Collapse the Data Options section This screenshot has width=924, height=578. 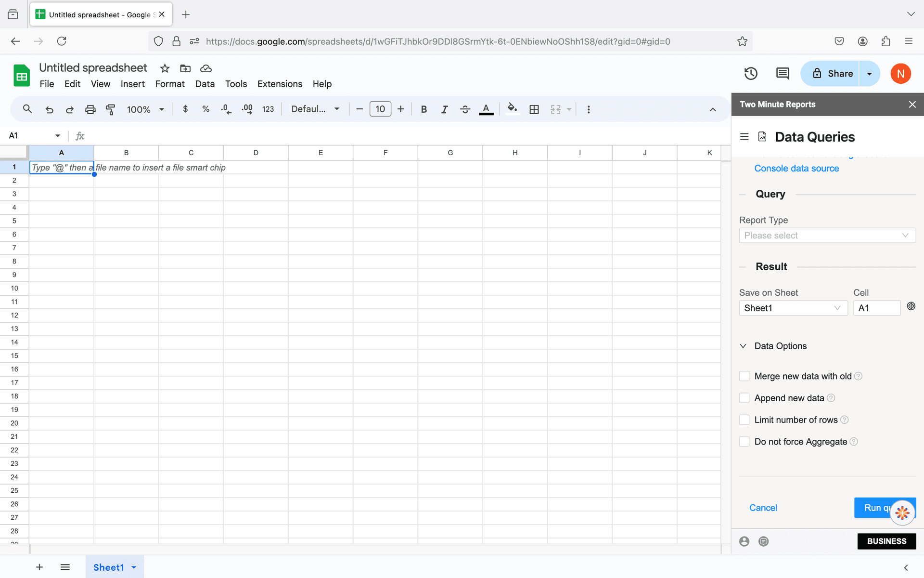click(x=743, y=346)
